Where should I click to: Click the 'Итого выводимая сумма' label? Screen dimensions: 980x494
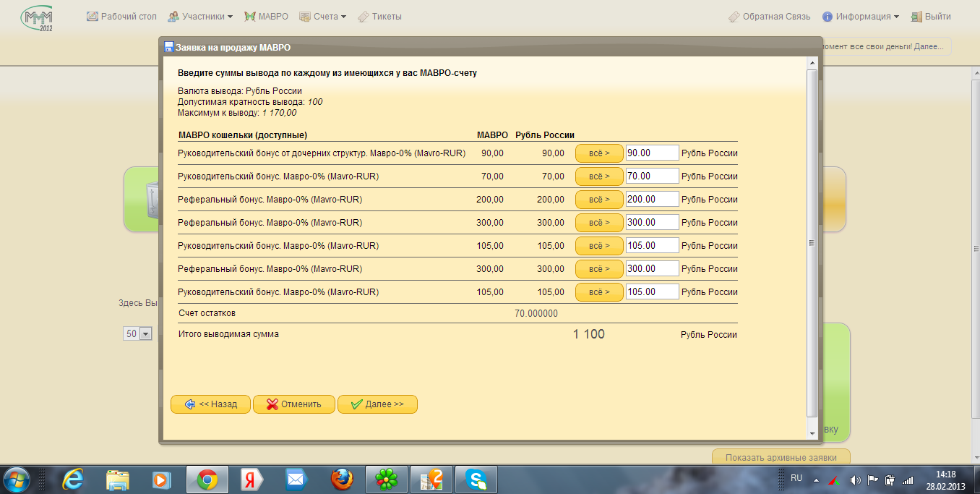point(228,334)
